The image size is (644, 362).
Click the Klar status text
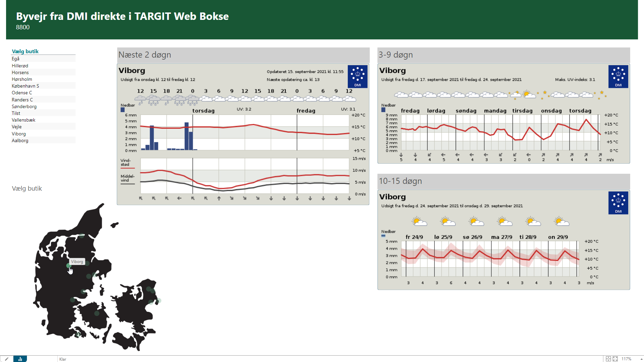63,359
